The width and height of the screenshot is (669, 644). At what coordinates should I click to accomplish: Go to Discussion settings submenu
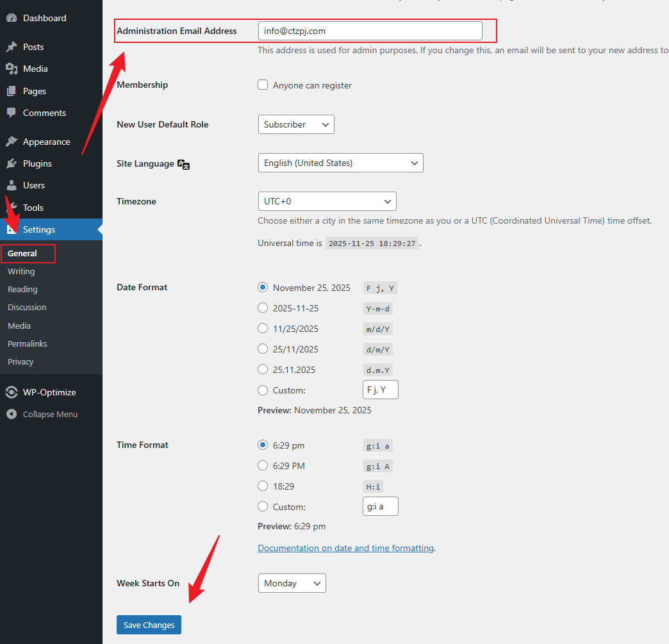point(27,307)
